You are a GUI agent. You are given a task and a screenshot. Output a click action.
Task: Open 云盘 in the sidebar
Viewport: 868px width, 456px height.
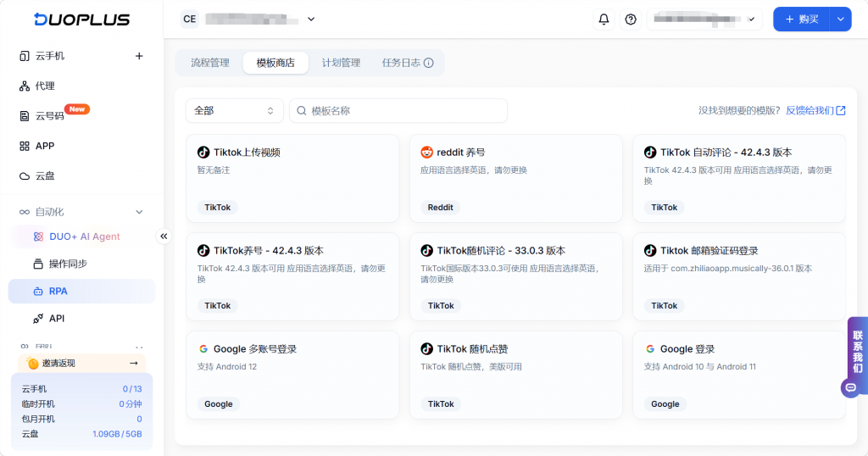coord(44,176)
